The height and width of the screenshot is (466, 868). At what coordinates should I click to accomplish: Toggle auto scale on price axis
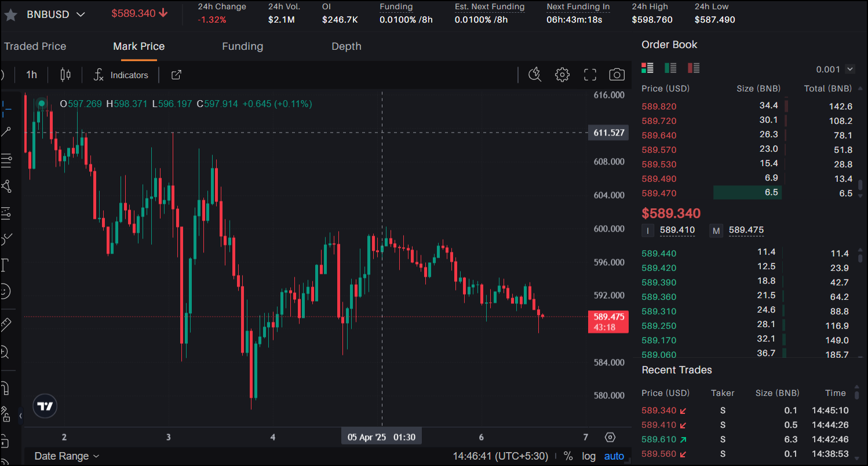pyautogui.click(x=614, y=456)
